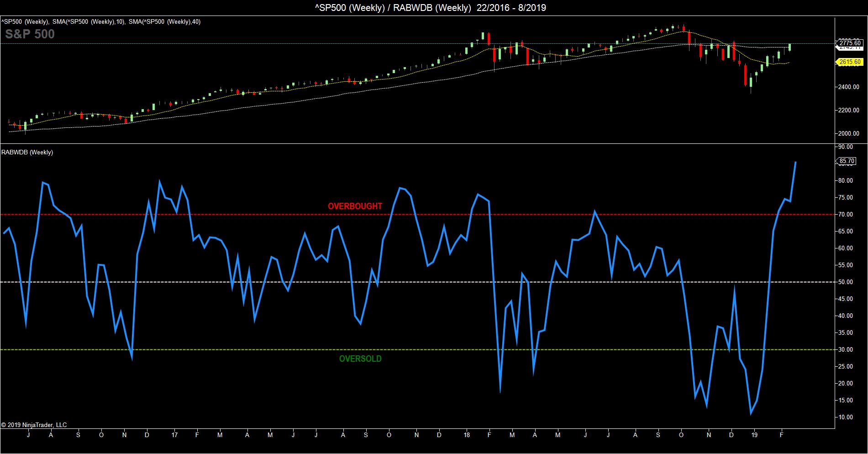The width and height of the screenshot is (868, 454).
Task: Click the 2775.60 current price marker
Action: pyautogui.click(x=850, y=43)
